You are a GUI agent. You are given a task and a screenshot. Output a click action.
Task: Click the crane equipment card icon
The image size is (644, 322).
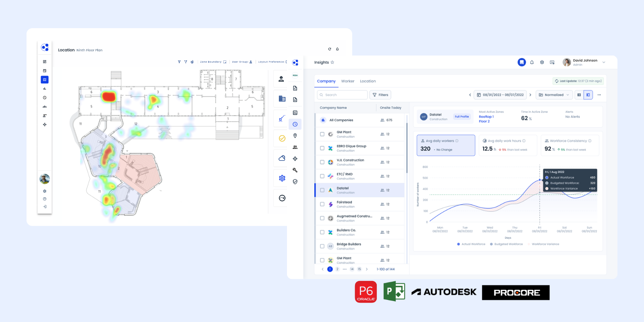(x=282, y=118)
